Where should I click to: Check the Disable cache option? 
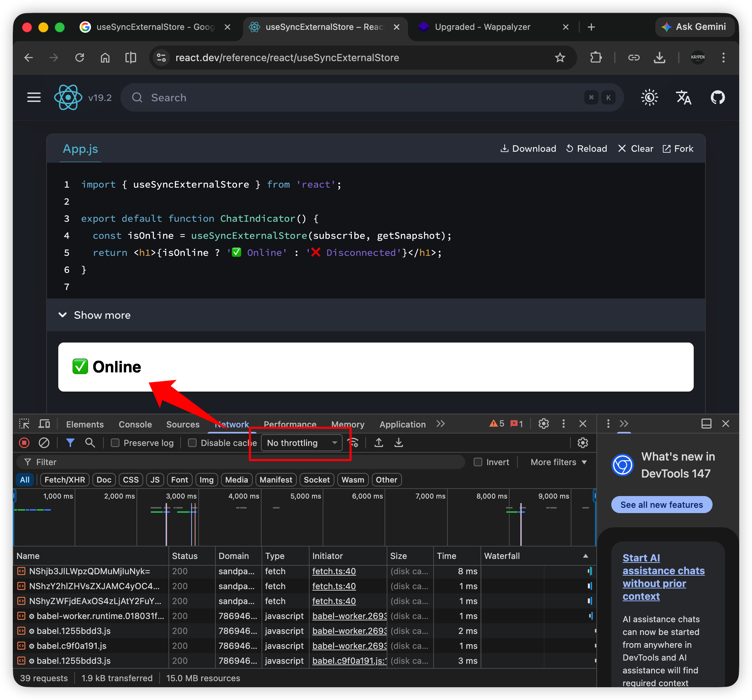[192, 443]
